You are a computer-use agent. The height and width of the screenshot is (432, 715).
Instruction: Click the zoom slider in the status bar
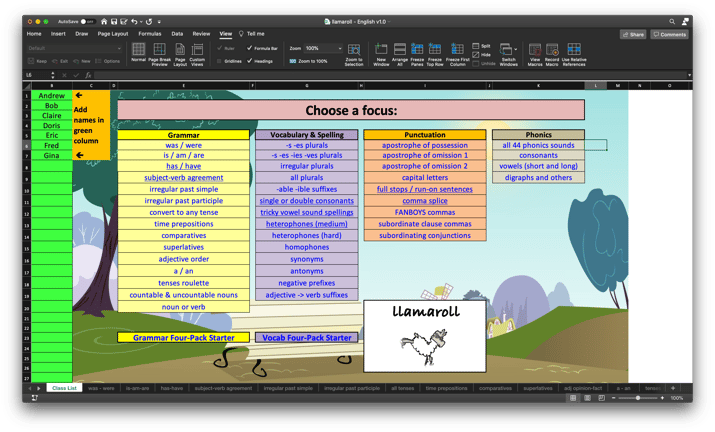click(x=638, y=398)
